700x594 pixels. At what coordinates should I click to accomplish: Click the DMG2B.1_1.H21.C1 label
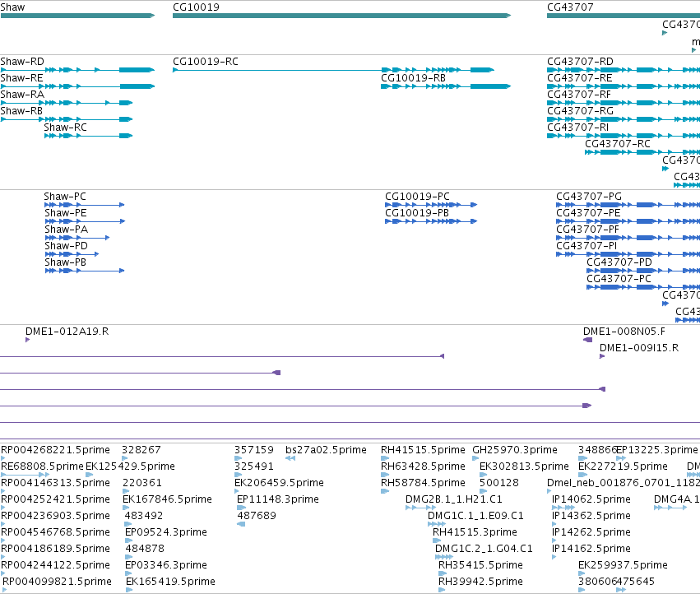453,499
